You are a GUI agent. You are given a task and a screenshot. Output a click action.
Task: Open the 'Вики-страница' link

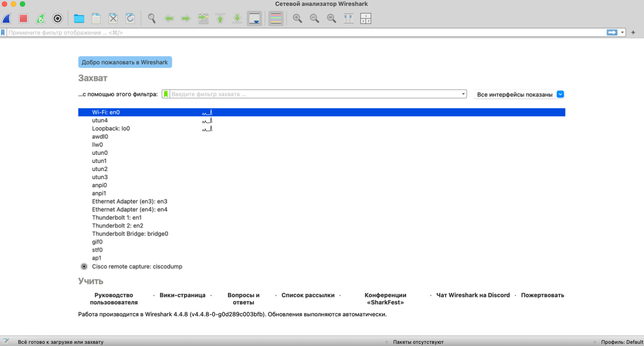pos(182,295)
